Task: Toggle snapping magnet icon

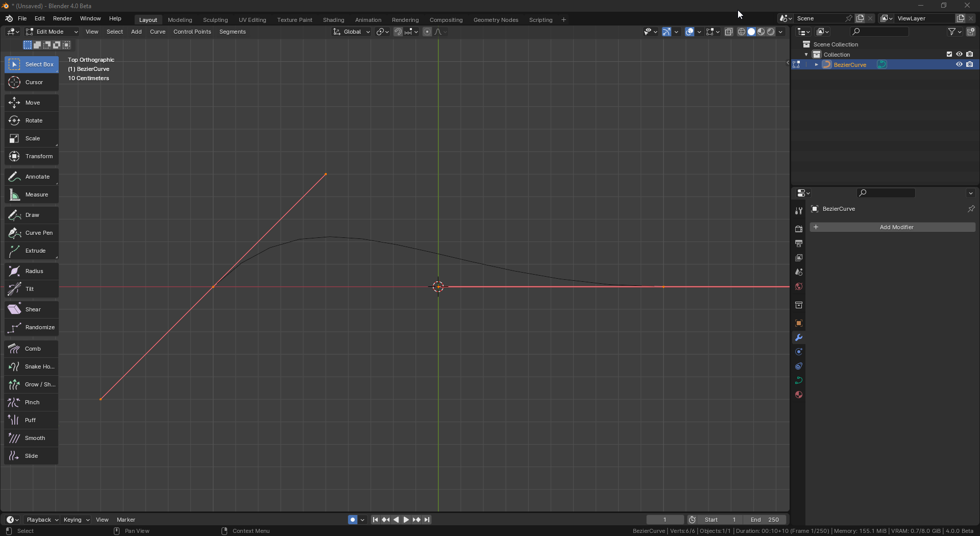Action: 398,32
